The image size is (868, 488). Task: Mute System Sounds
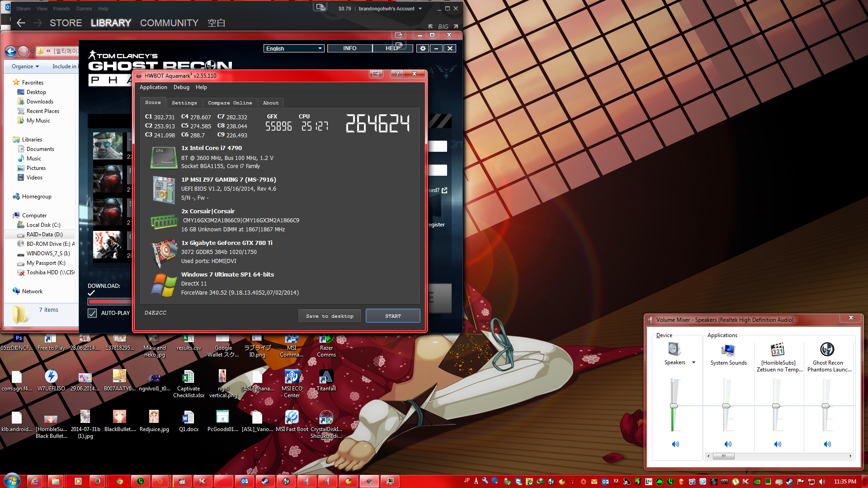click(x=728, y=444)
